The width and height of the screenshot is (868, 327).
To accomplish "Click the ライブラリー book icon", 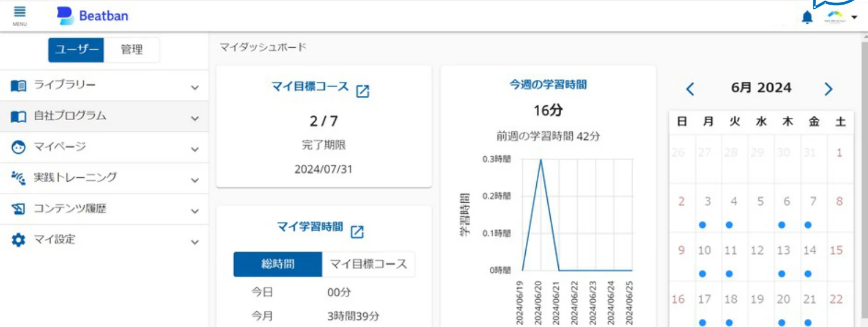I will coord(19,86).
